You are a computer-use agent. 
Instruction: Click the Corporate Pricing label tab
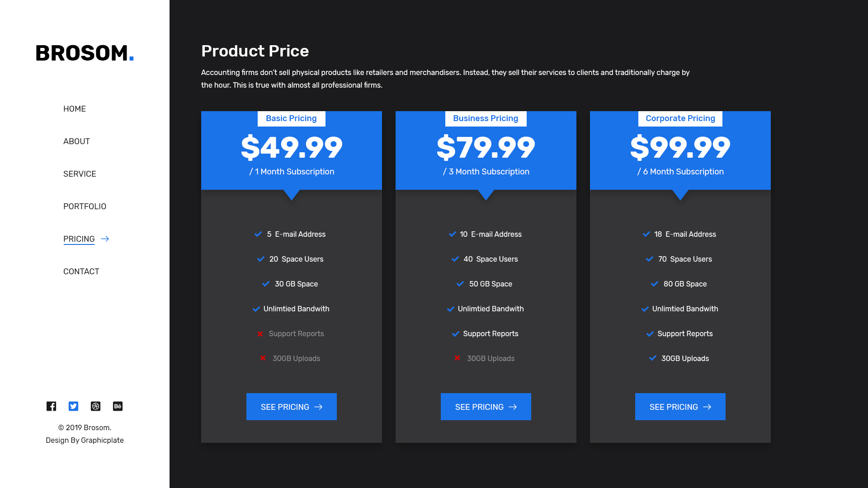coord(680,118)
